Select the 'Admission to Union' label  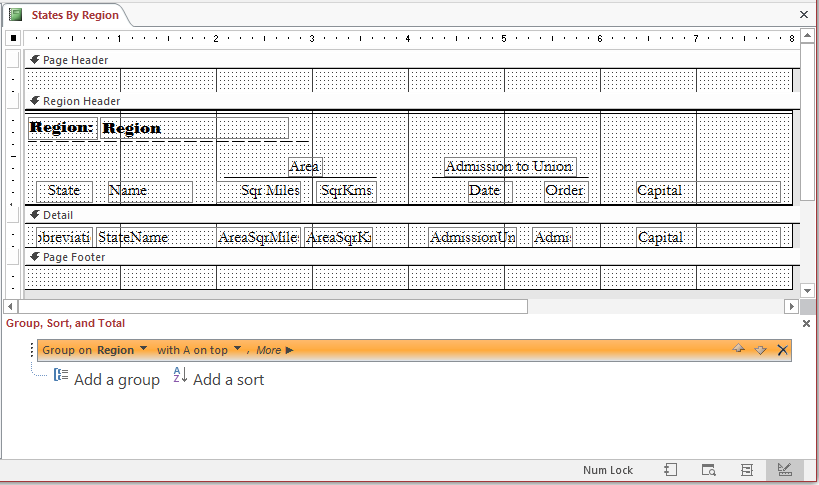tap(510, 167)
